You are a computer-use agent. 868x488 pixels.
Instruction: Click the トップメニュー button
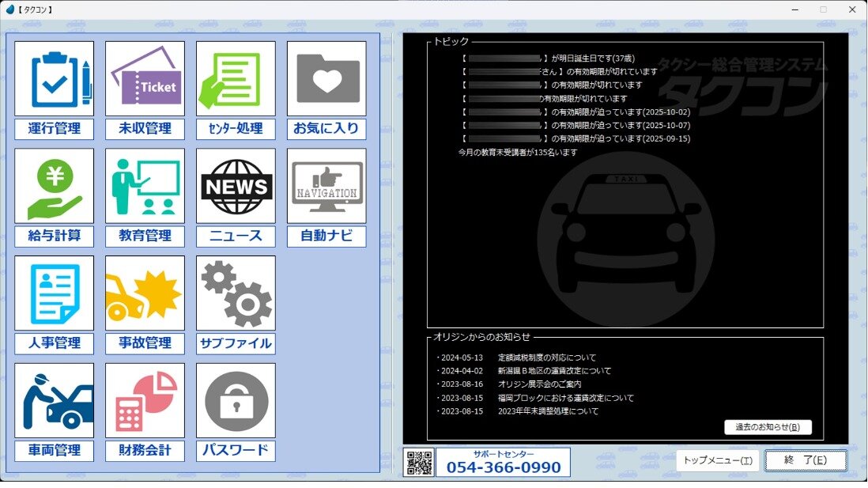[717, 460]
